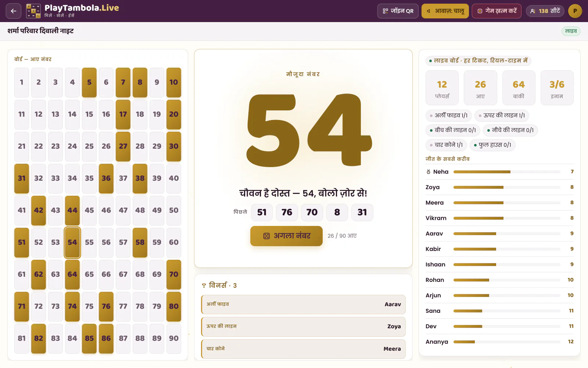Click the PlayTambola.Live logo icon
Screen dimensions: 588x368
coord(33,11)
